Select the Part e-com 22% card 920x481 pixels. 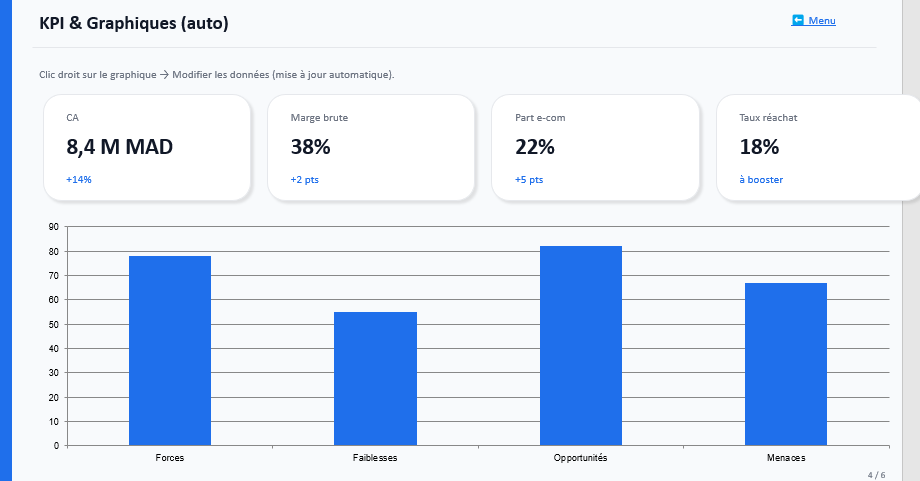(594, 147)
